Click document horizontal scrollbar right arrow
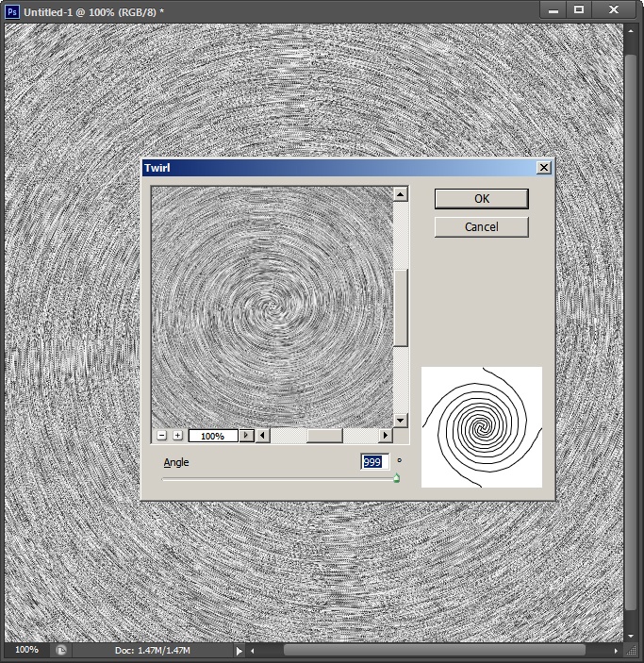Viewport: 644px width, 663px height. [x=616, y=651]
